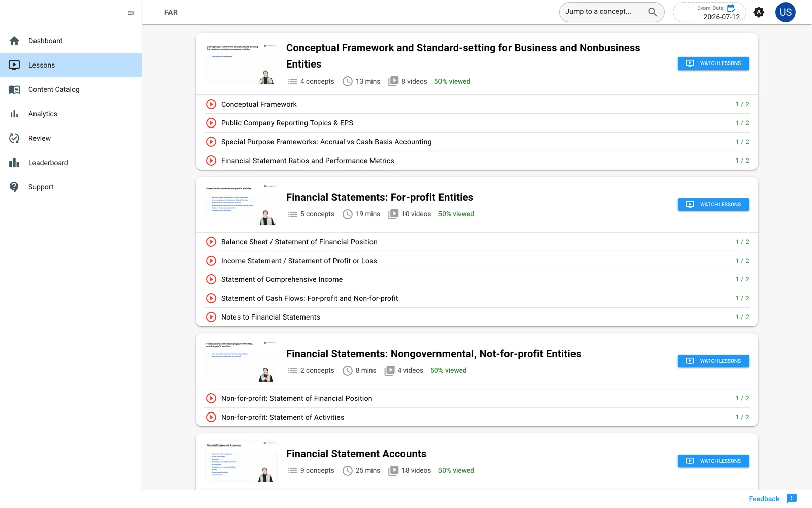Open the Dashboard home icon
The height and width of the screenshot is (508, 812).
pyautogui.click(x=14, y=41)
